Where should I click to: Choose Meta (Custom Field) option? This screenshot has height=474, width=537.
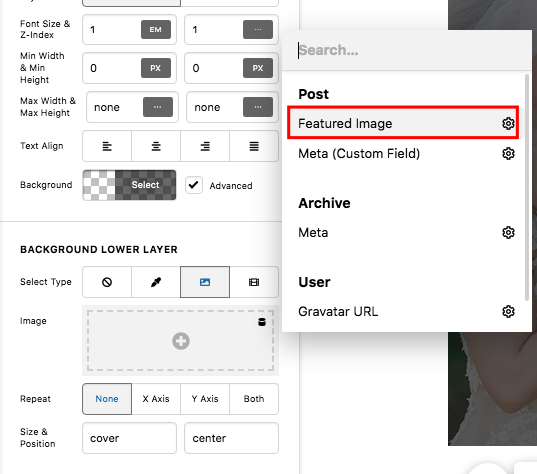pyautogui.click(x=403, y=153)
